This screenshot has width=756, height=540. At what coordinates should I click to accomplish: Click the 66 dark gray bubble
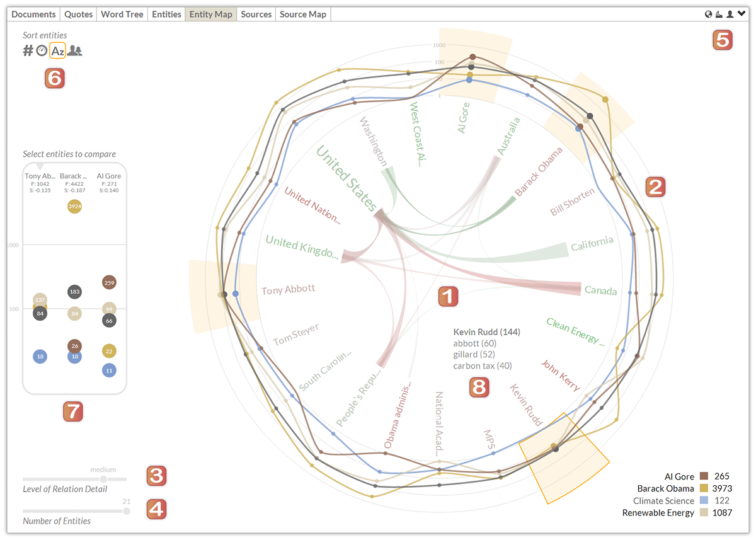coord(109,321)
